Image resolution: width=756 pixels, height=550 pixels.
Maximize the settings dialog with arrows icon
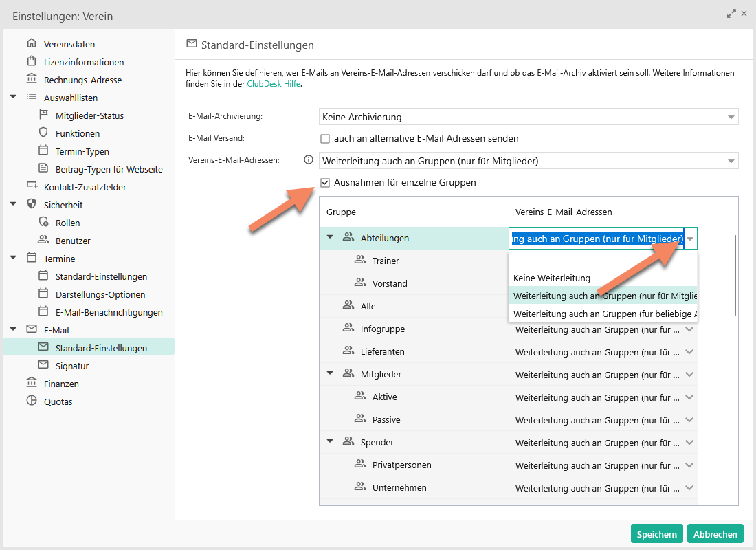731,14
